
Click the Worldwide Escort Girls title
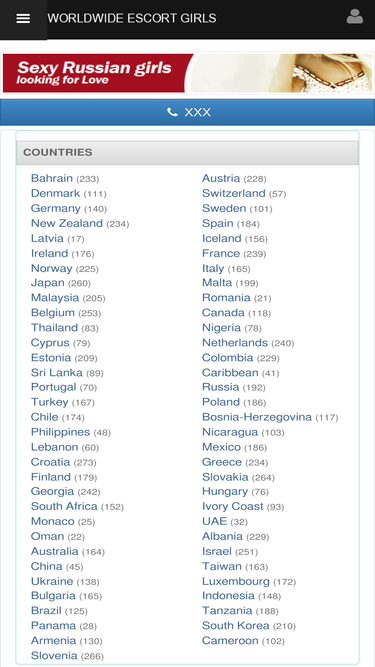(x=132, y=18)
